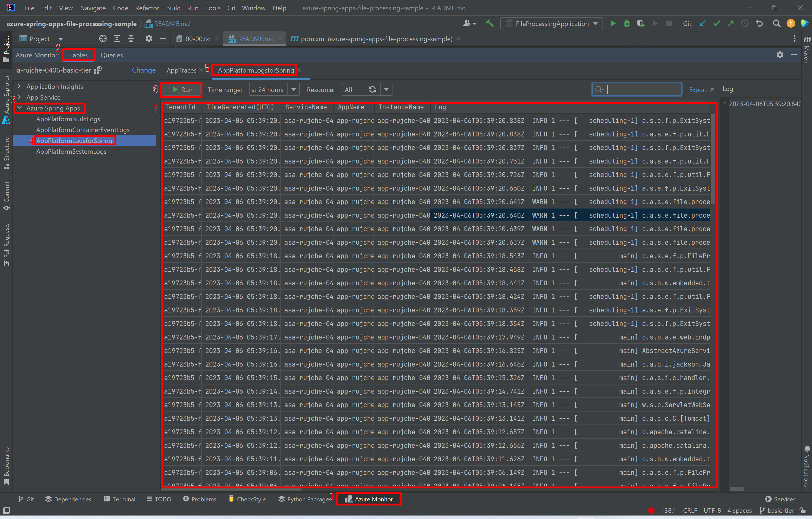Switch to the Queries tab
Screen dimensions: 812x519
(x=111, y=55)
